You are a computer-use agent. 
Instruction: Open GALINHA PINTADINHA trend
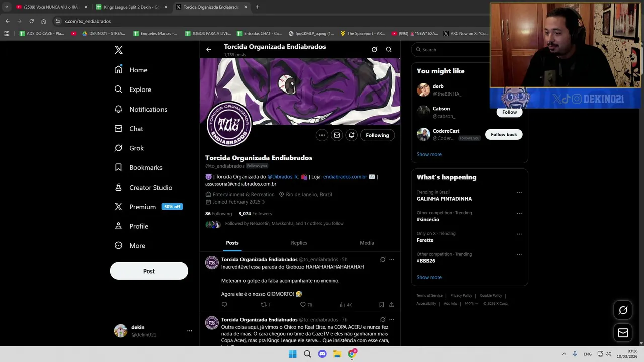(x=444, y=199)
